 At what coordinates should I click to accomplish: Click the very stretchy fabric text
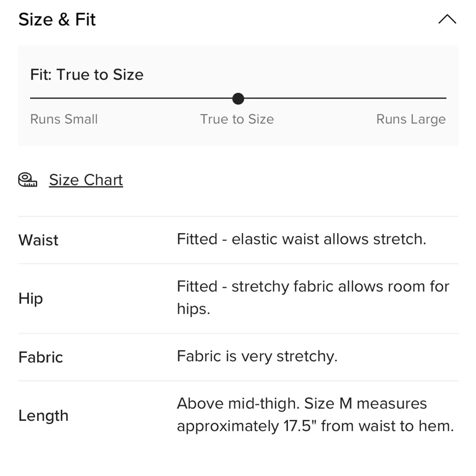click(257, 356)
